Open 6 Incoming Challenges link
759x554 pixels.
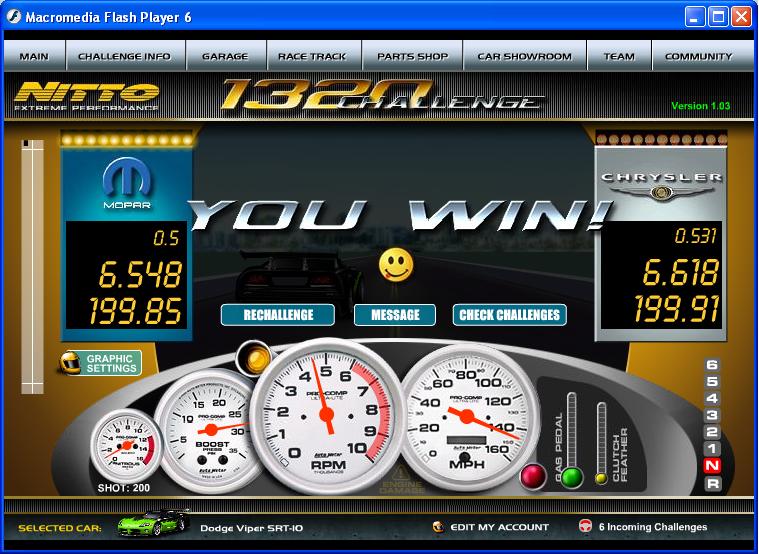point(653,527)
